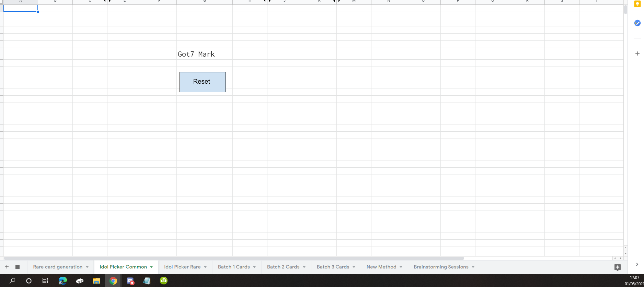Screen dimensions: 644x287
Task: Click the vertical scrollbar thumb
Action: pyautogui.click(x=625, y=9)
